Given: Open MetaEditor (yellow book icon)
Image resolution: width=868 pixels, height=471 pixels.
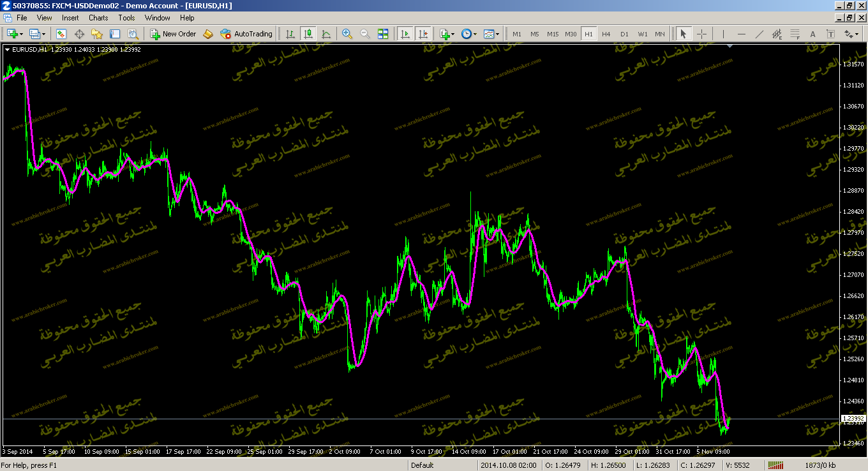Looking at the screenshot, I should pyautogui.click(x=208, y=34).
